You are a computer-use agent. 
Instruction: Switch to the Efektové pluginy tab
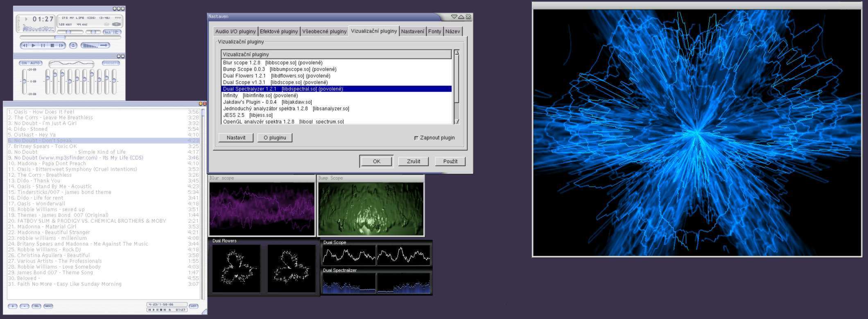pyautogui.click(x=279, y=32)
